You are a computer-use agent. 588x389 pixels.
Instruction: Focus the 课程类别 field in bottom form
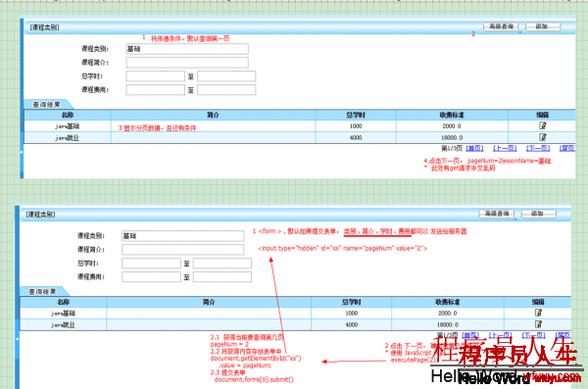[182, 235]
